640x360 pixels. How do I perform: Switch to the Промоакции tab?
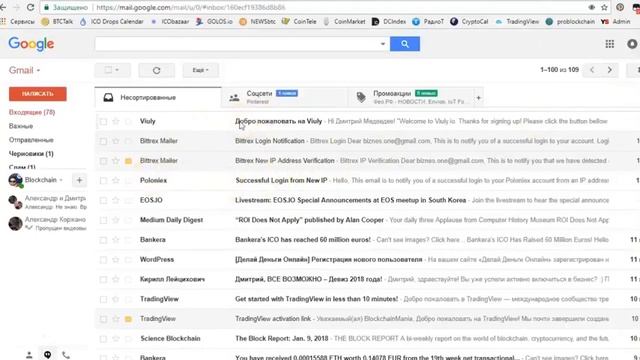[411, 98]
